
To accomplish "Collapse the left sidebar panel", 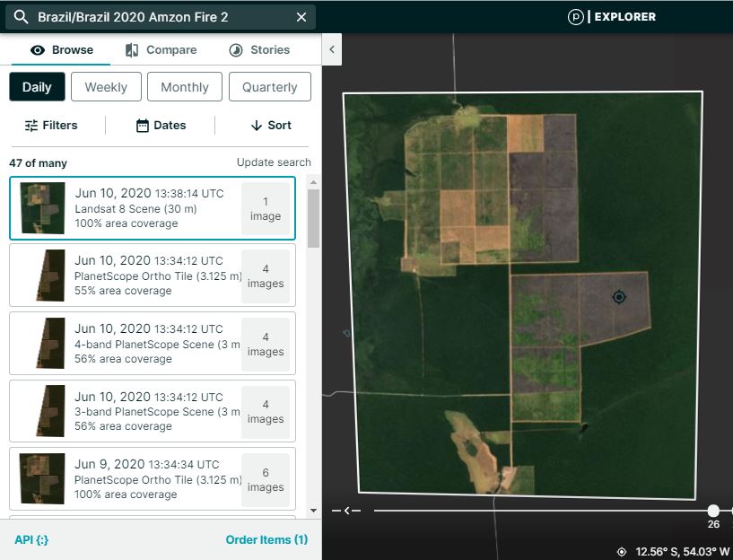I will [x=331, y=49].
